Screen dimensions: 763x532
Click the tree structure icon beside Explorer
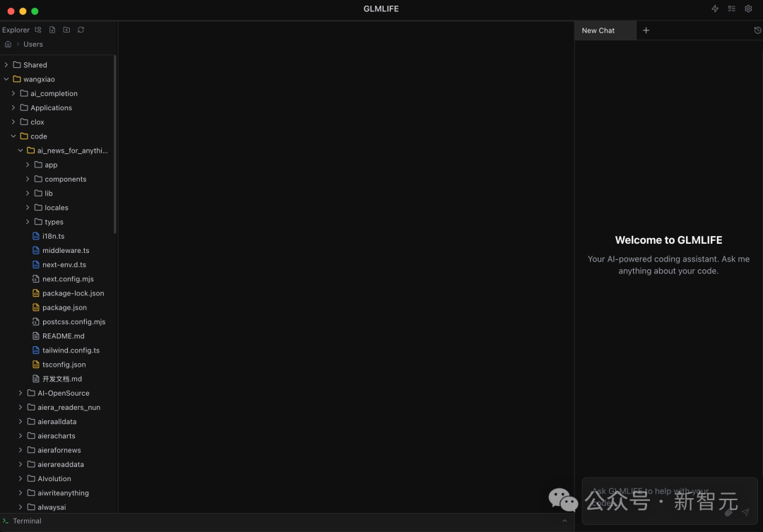[38, 30]
